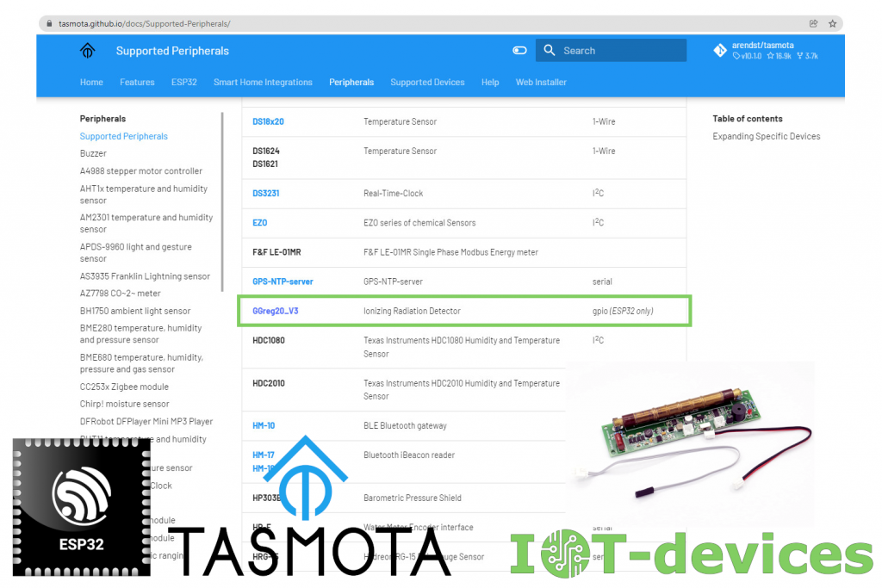
Task: Click the Tasmota home logo icon
Action: tap(87, 51)
